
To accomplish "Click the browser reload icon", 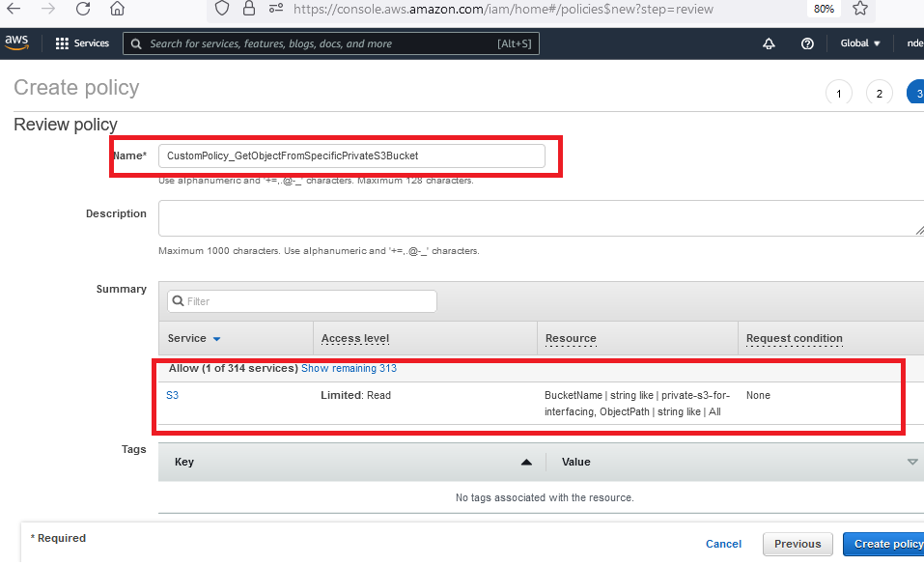I will click(x=83, y=10).
